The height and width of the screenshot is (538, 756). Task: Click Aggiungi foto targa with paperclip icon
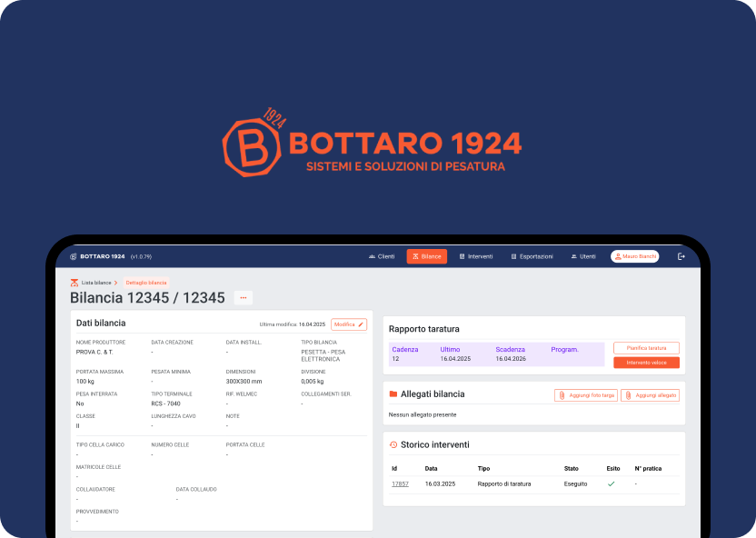pyautogui.click(x=586, y=394)
